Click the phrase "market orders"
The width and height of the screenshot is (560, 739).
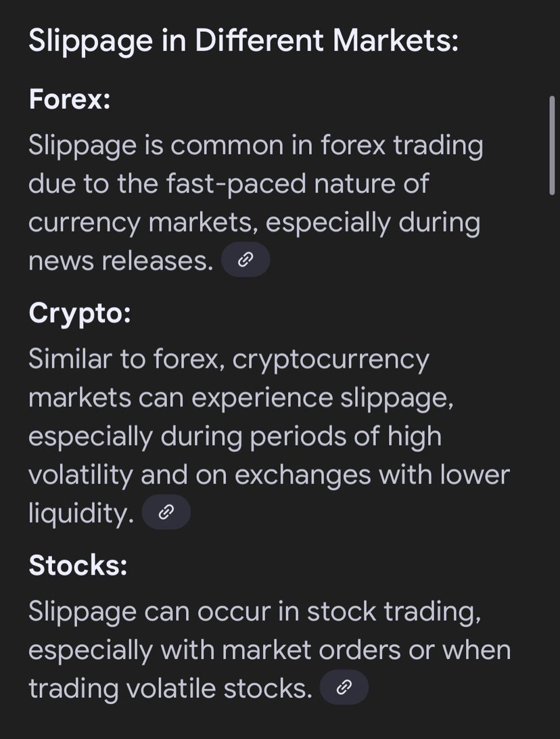(x=311, y=650)
